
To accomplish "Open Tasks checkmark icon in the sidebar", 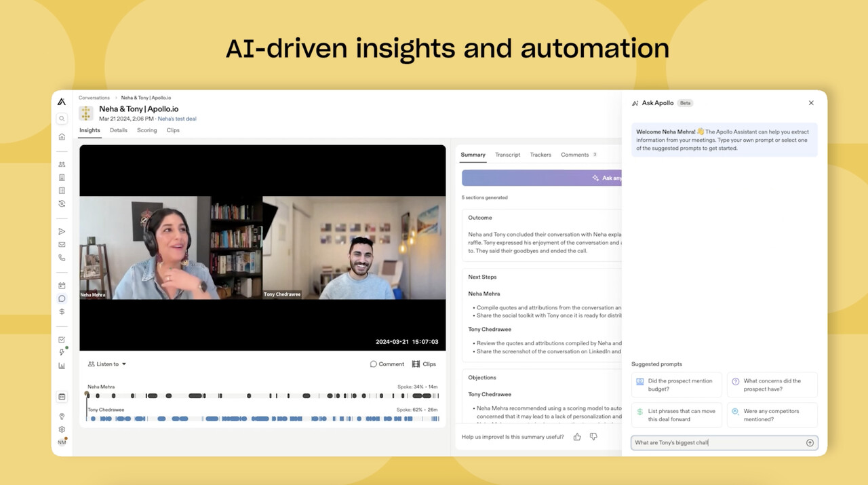I will click(x=62, y=339).
